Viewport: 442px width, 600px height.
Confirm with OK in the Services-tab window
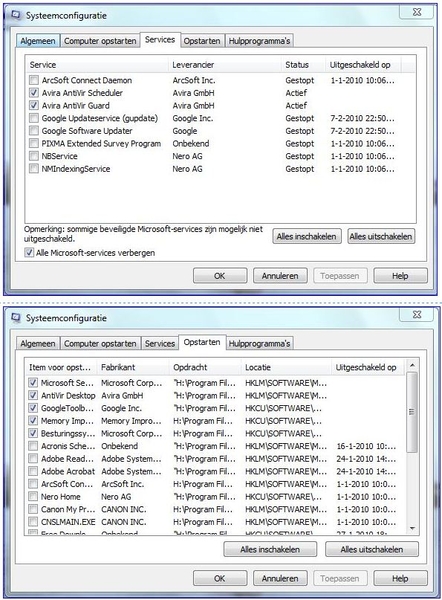220,276
